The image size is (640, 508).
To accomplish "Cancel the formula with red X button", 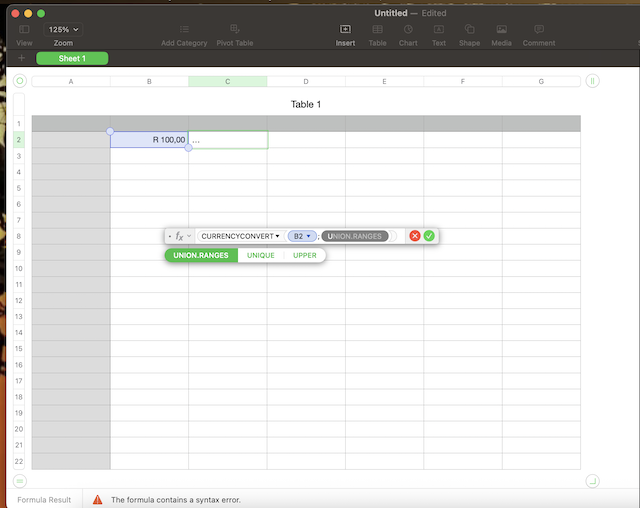I will coord(415,236).
